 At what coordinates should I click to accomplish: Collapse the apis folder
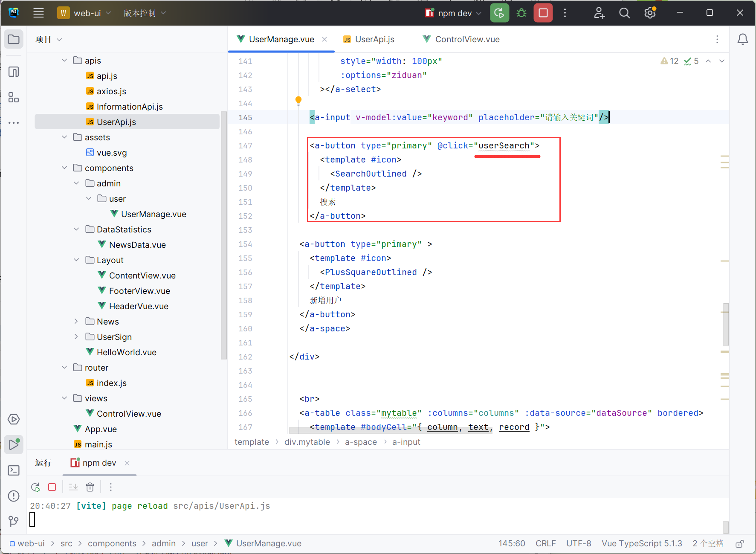pyautogui.click(x=64, y=60)
